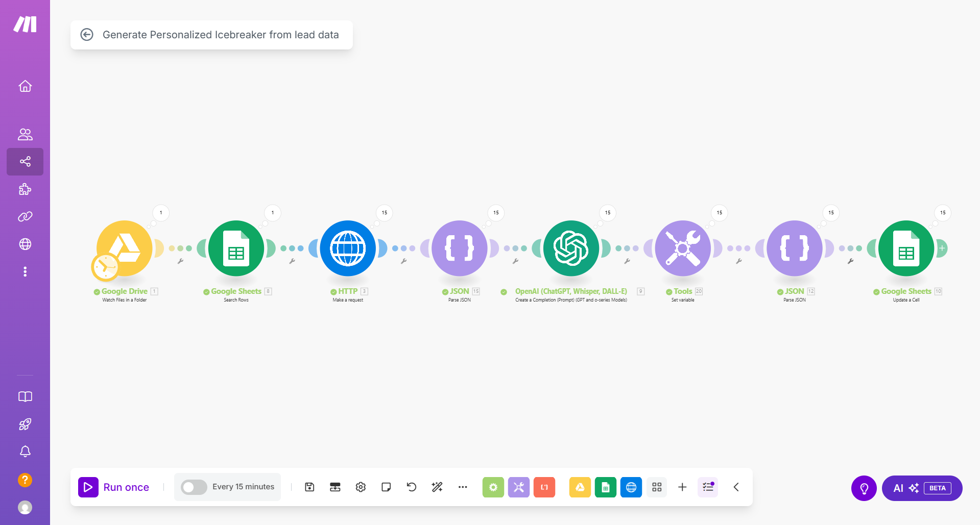
Task: Click the Auto-align modules icon
Action: coord(335,487)
